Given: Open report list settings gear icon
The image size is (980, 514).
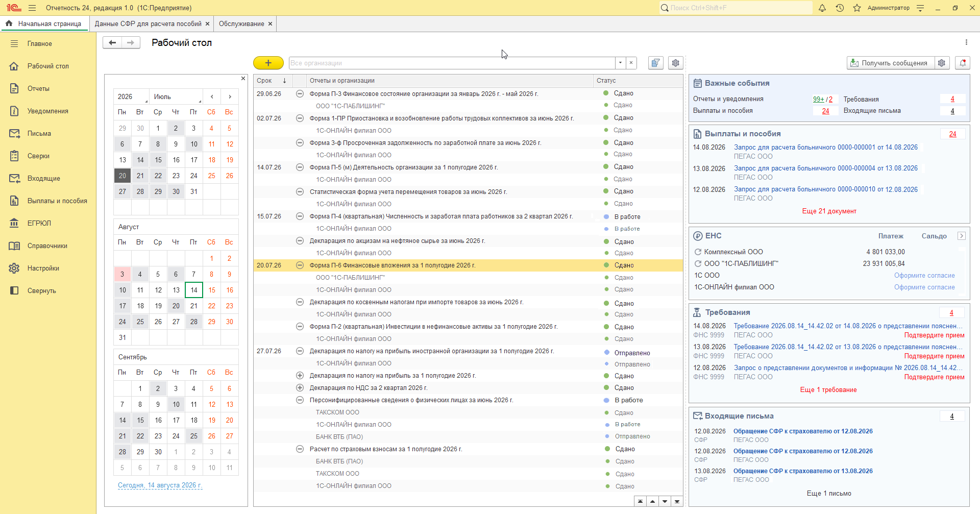Looking at the screenshot, I should pos(675,63).
